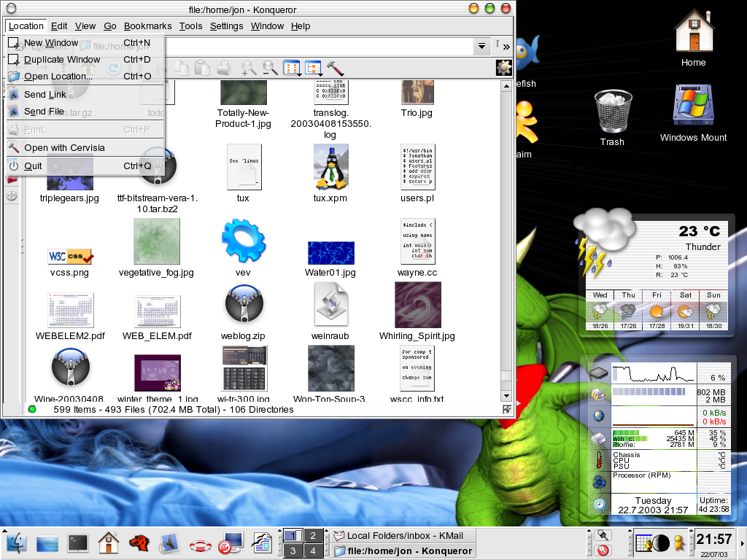Open the location bar history dropdown arrow

coord(481,46)
